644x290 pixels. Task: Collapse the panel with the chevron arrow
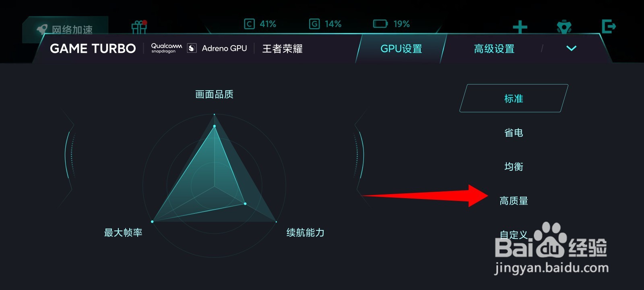tap(572, 48)
